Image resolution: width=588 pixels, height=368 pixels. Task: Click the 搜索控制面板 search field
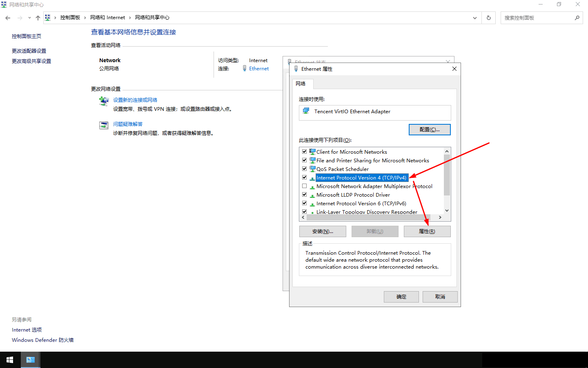(537, 18)
